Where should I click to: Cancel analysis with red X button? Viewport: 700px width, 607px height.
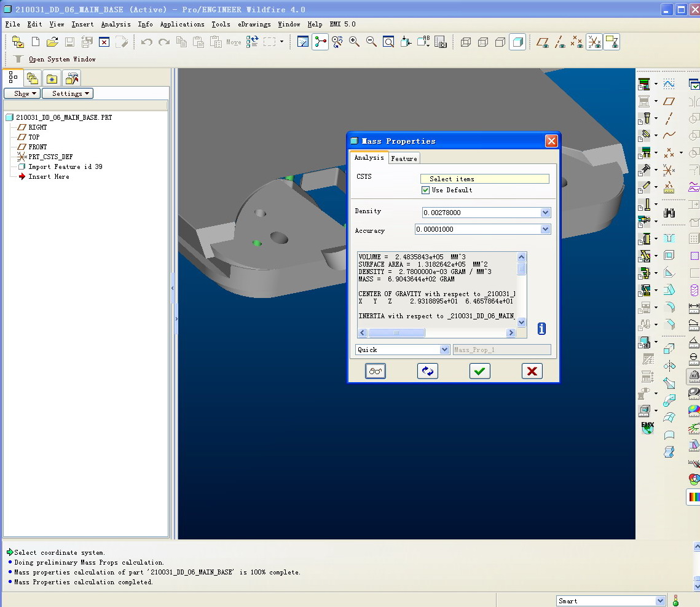[532, 371]
